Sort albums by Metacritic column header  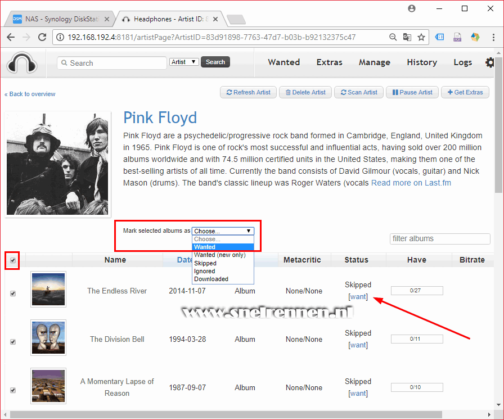pos(302,260)
